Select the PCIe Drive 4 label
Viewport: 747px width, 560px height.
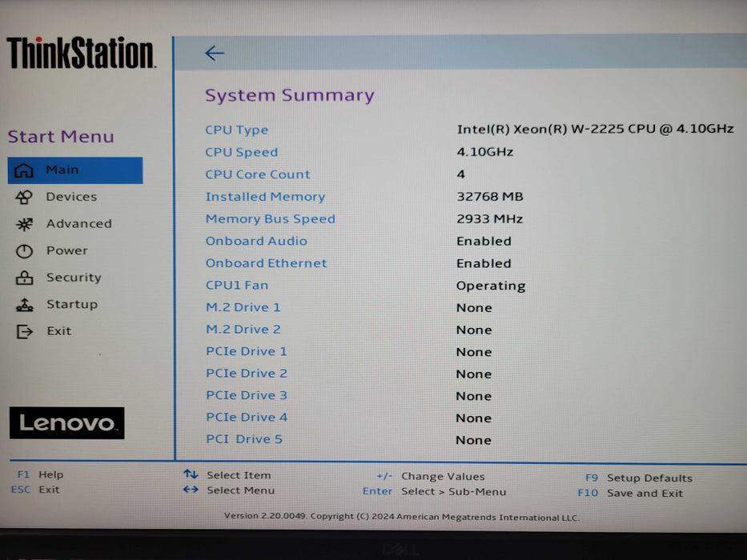[x=247, y=417]
